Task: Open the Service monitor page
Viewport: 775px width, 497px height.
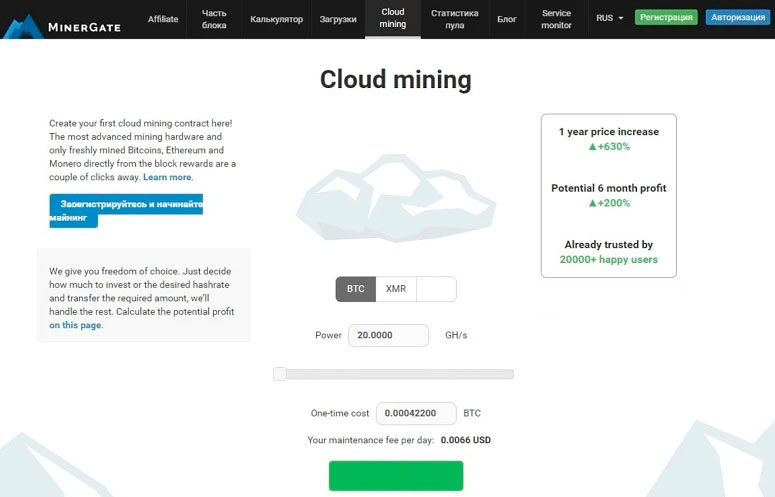Action: pyautogui.click(x=557, y=19)
